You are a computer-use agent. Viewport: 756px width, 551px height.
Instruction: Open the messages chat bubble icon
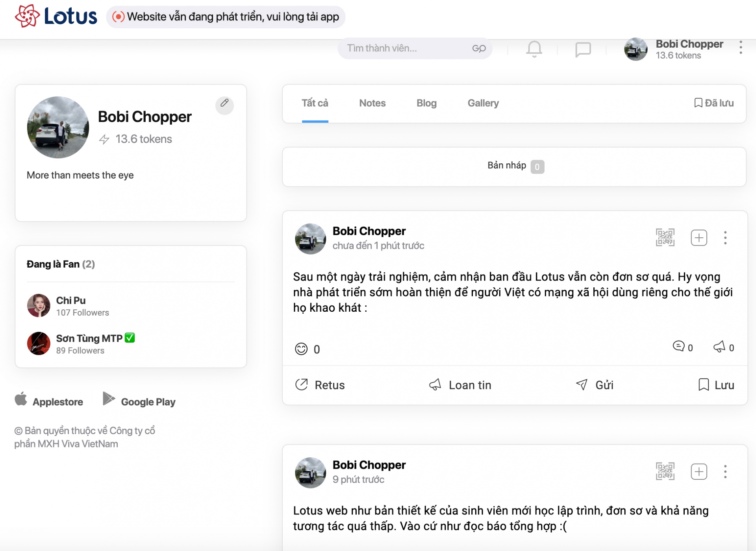pos(583,50)
